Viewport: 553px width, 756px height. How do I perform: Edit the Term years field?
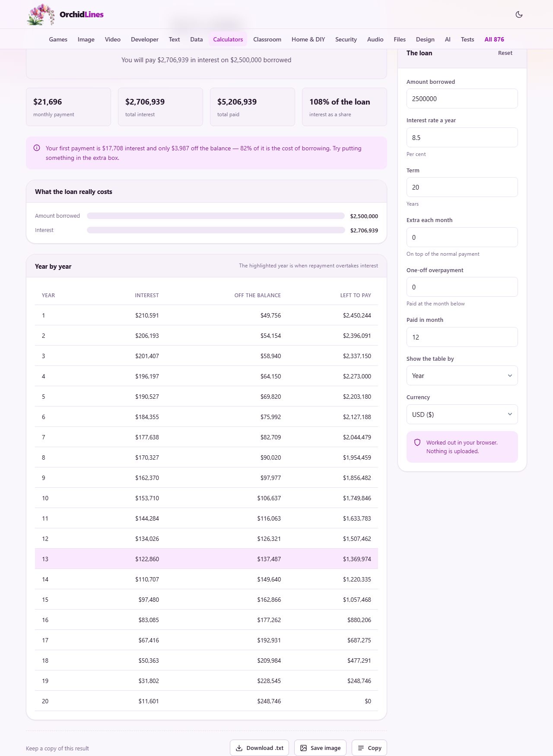click(462, 187)
